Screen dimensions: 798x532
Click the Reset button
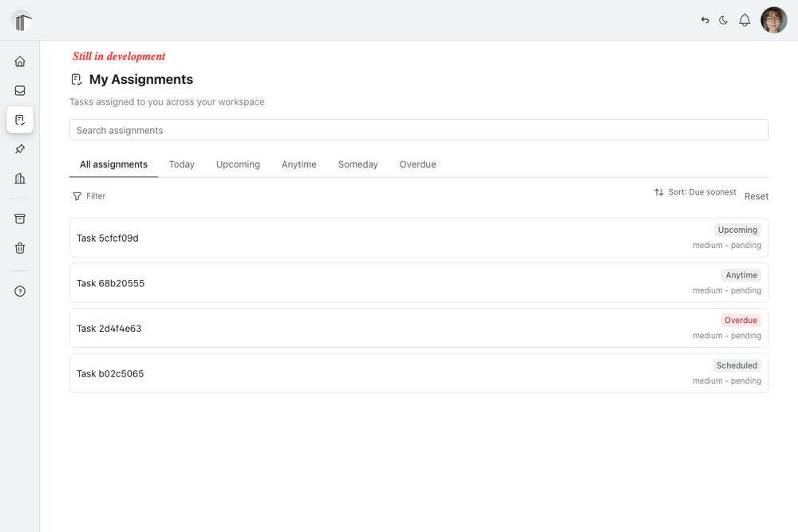756,196
